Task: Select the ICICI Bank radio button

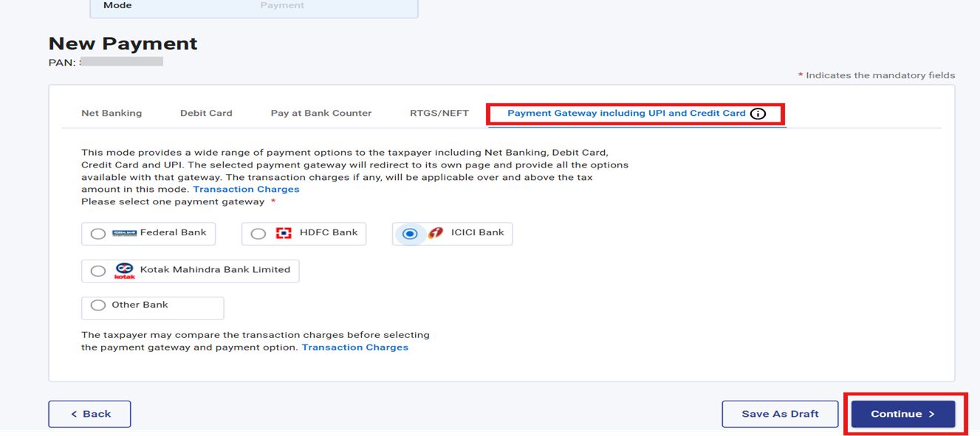Action: tap(410, 234)
